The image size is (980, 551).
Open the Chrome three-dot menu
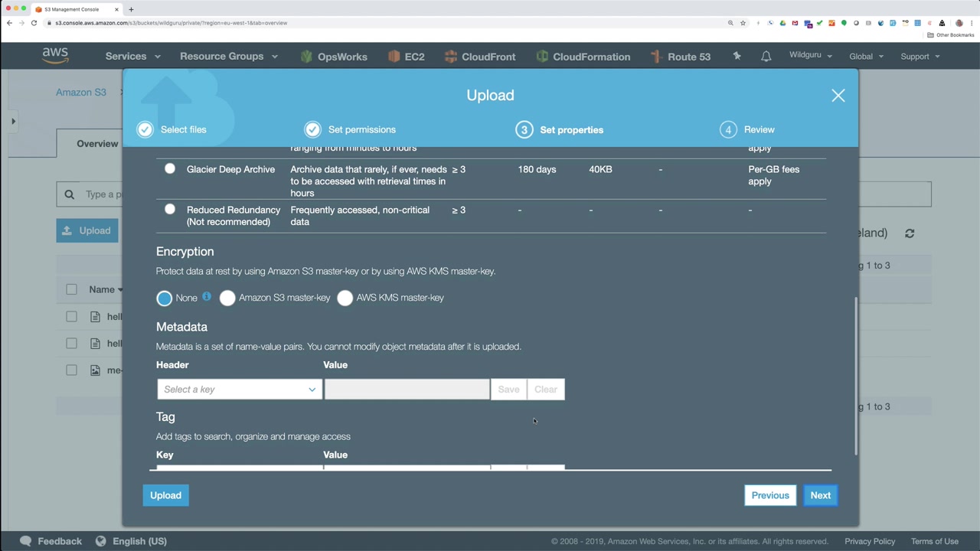pos(972,23)
